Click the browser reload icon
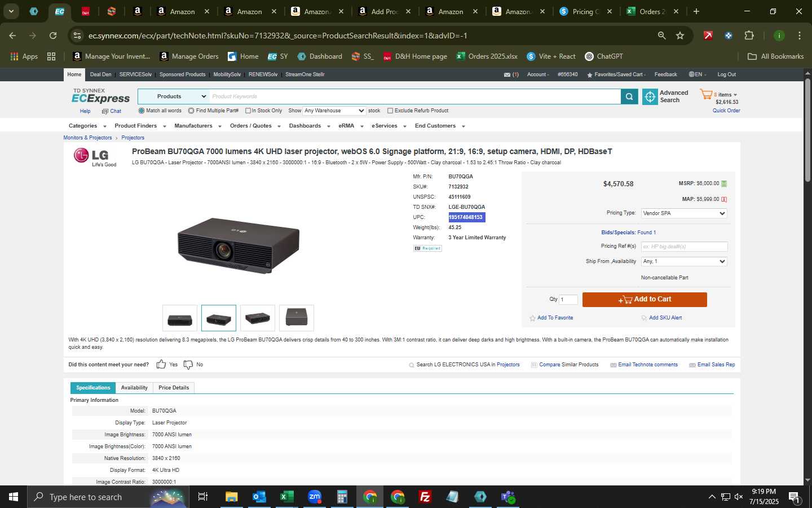This screenshot has height=508, width=812. pyautogui.click(x=53, y=36)
